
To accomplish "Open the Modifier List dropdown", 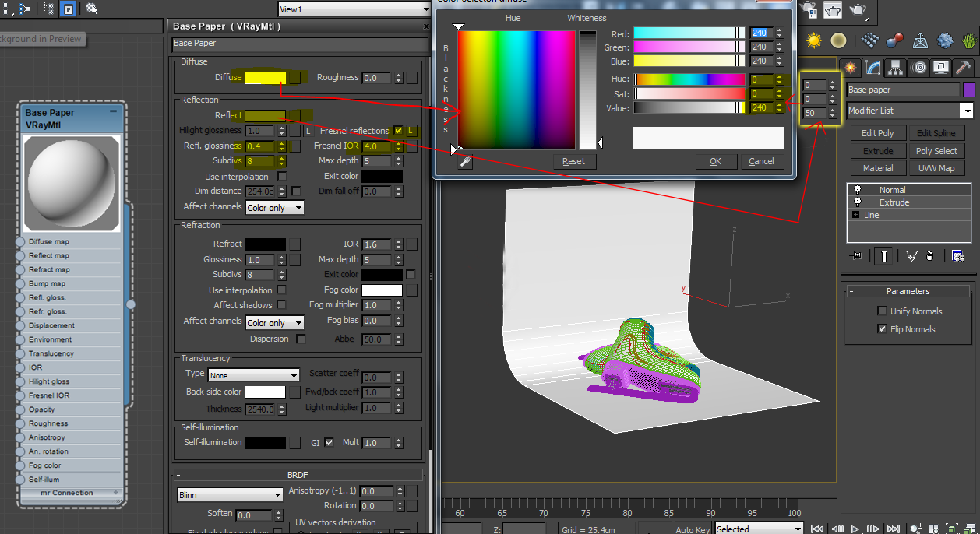I will (x=911, y=111).
